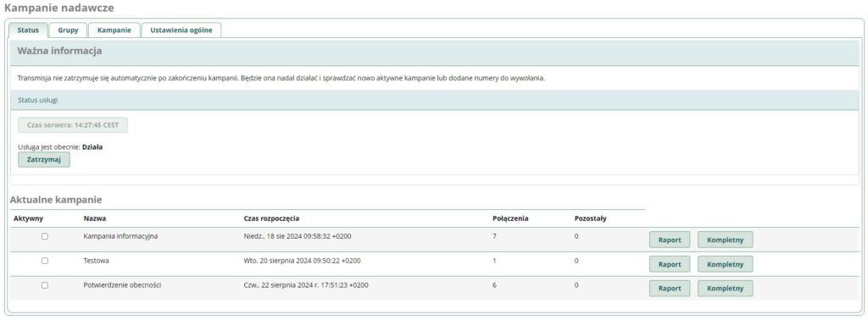Click start time Czw., 22 sierpnia 2024 17:51:23
This screenshot has width=868, height=320.
306,285
